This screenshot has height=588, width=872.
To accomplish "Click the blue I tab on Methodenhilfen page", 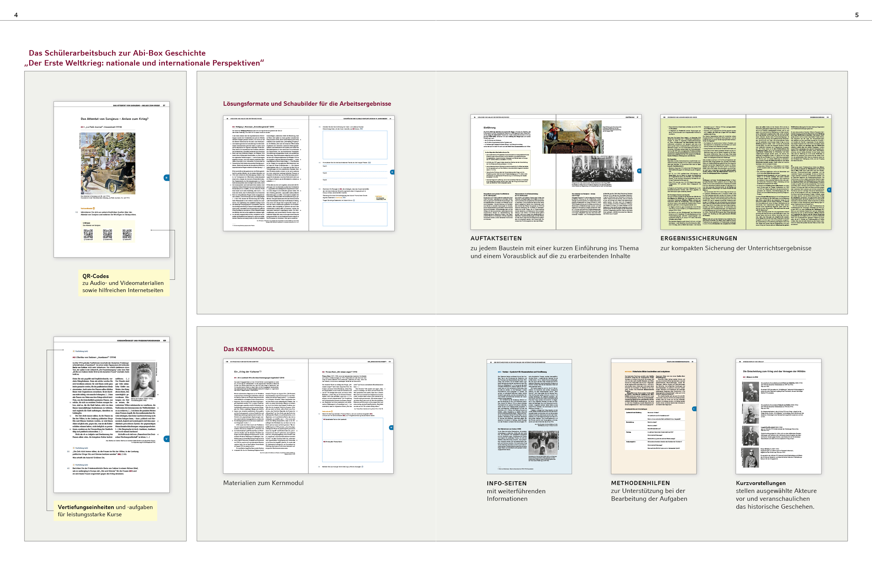I will (x=694, y=409).
